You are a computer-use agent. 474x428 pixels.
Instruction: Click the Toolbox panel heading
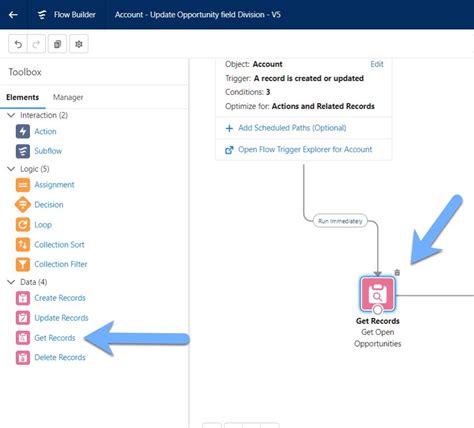(25, 72)
